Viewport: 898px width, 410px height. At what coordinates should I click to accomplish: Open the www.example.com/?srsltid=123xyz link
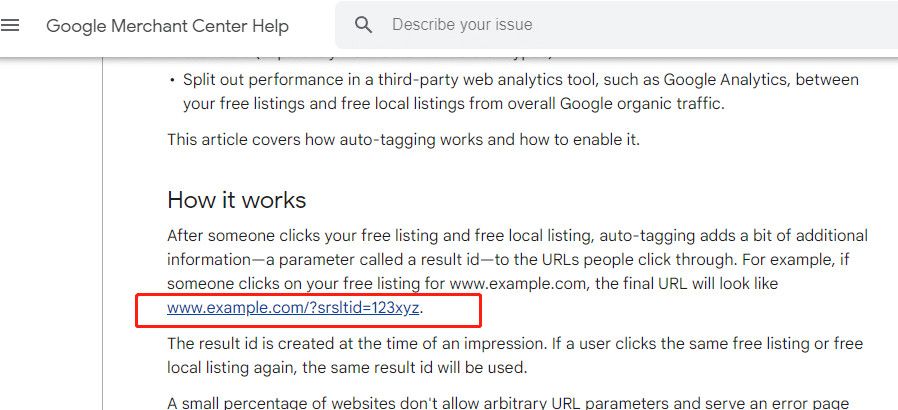(x=293, y=308)
